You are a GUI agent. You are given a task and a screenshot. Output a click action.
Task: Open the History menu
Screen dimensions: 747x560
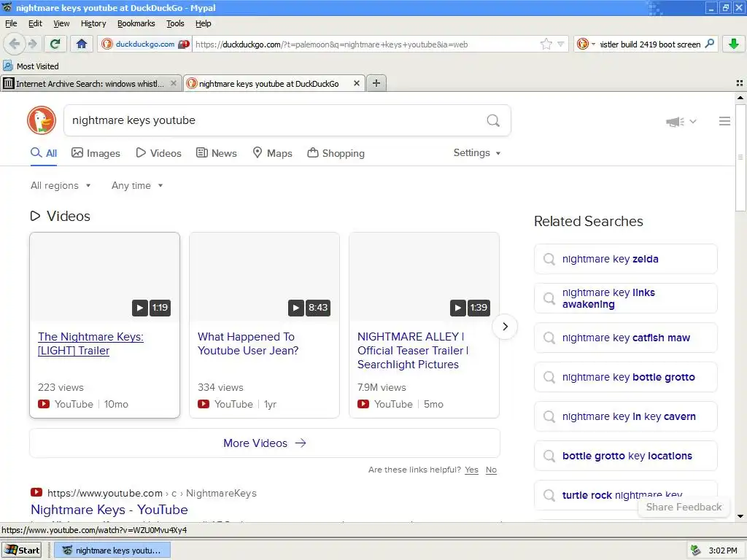[93, 23]
